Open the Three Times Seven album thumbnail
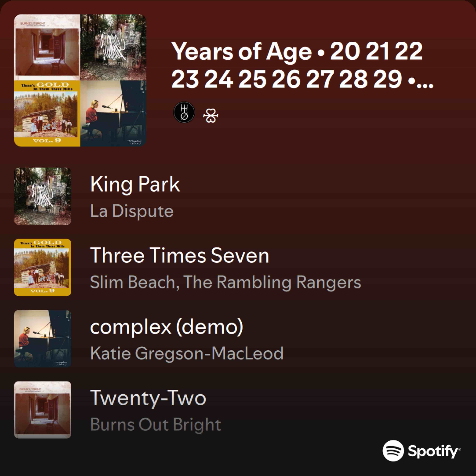The height and width of the screenshot is (476, 476). [x=43, y=267]
